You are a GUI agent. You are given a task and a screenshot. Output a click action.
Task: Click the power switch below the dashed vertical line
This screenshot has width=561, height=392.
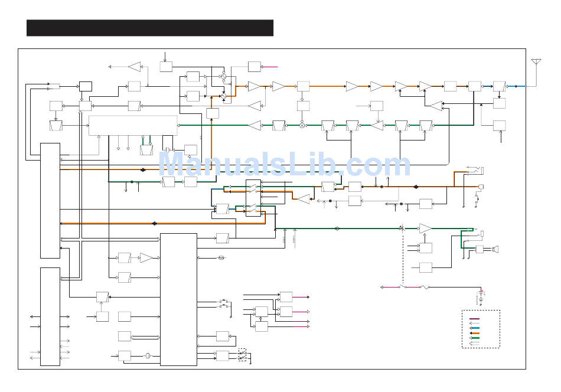pos(403,287)
